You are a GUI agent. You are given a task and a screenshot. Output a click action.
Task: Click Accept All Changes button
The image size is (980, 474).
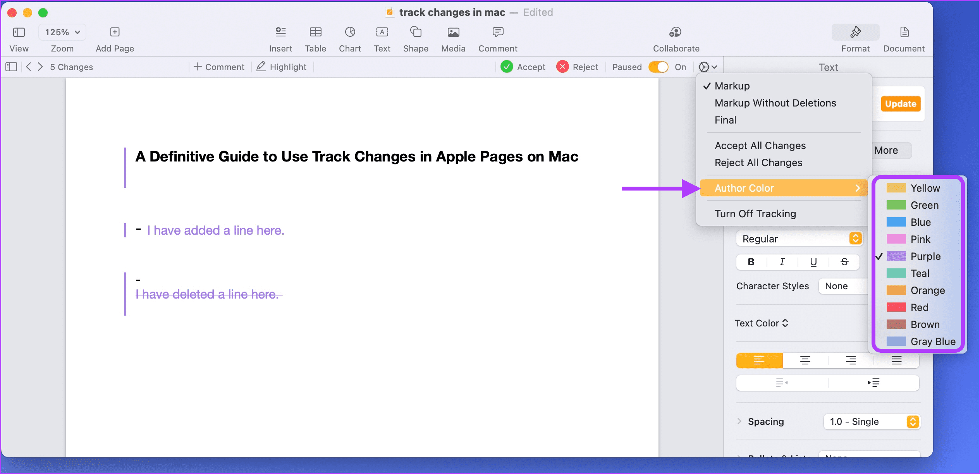pos(759,146)
